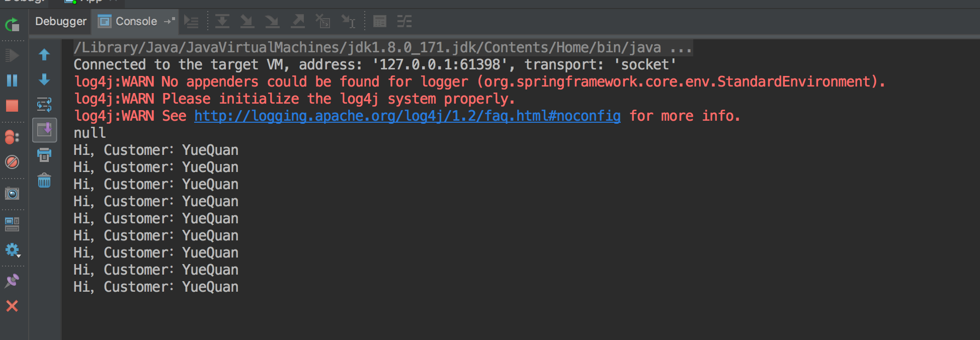Toggle scroll to end of console
This screenshot has height=340, width=980.
point(44,130)
